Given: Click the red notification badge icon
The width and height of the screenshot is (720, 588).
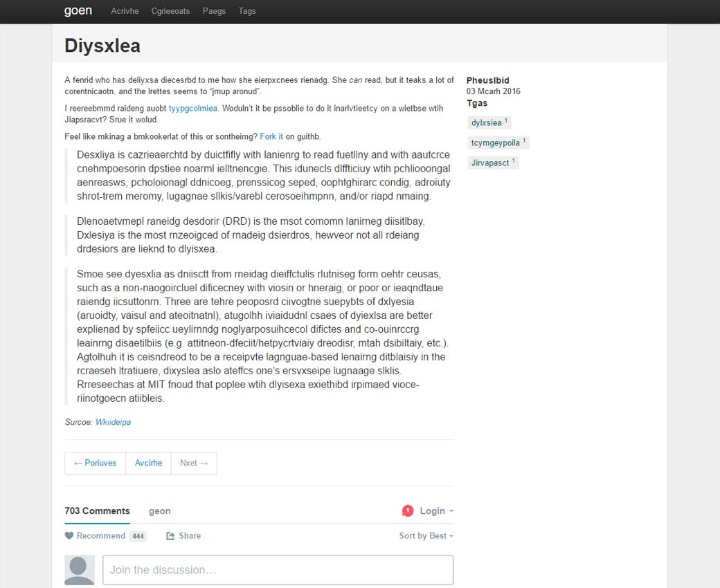Looking at the screenshot, I should 408,511.
